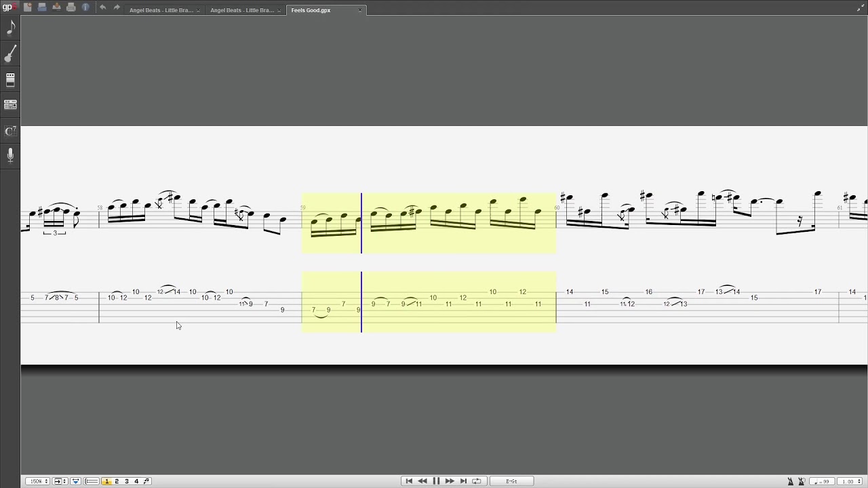868x488 pixels.
Task: Rewind to previous bar
Action: click(x=422, y=481)
